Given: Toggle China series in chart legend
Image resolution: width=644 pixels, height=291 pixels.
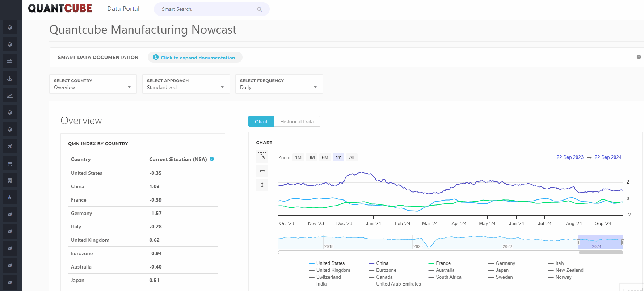Looking at the screenshot, I should pyautogui.click(x=379, y=263).
